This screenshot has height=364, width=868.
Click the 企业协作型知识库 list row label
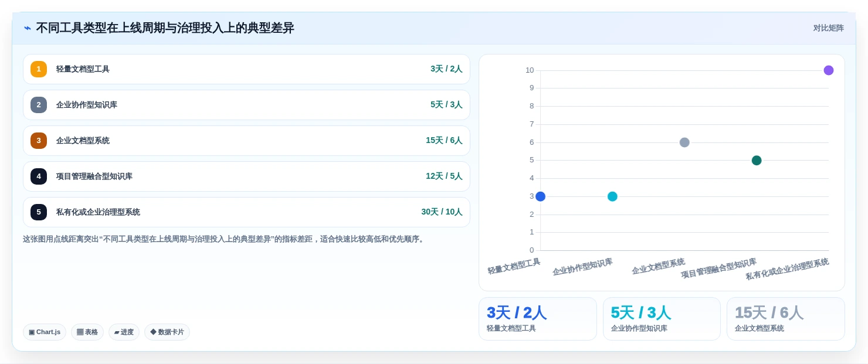click(x=87, y=105)
